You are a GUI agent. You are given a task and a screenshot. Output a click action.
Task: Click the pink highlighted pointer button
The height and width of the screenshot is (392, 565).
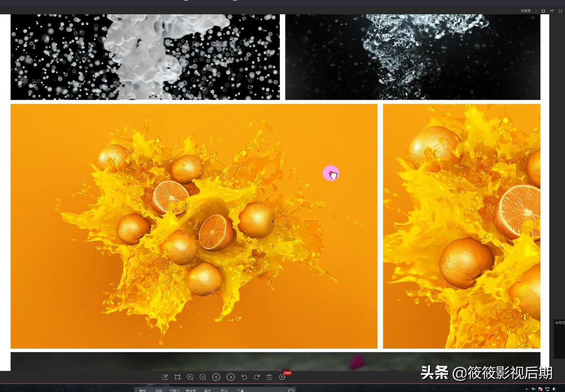click(x=331, y=173)
